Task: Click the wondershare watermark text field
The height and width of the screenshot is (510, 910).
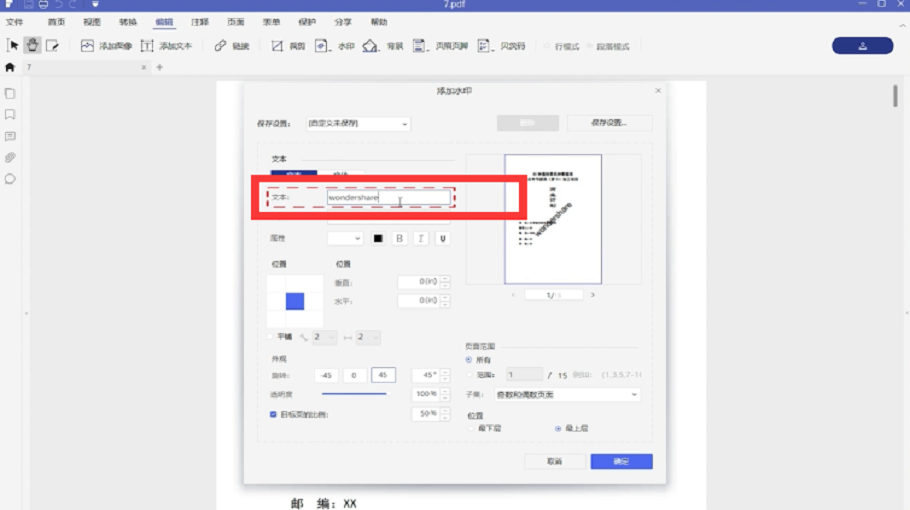Action: [388, 198]
